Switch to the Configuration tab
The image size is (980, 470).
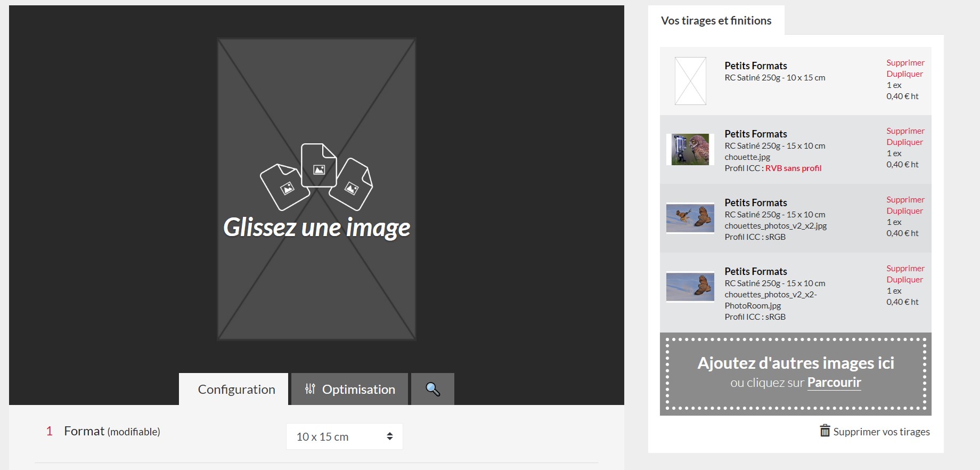coord(236,390)
